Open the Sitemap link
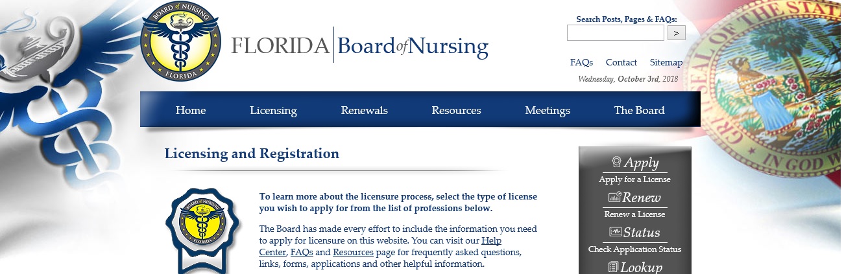The height and width of the screenshot is (274, 868). pos(666,63)
